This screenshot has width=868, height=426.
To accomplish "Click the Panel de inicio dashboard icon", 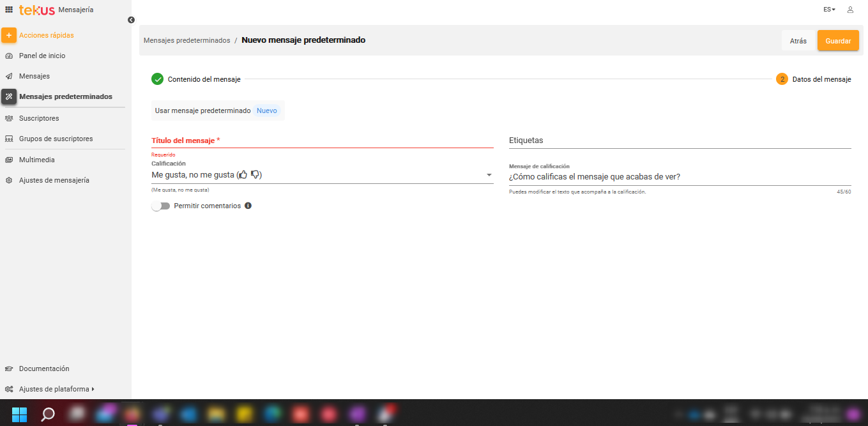I will (9, 56).
